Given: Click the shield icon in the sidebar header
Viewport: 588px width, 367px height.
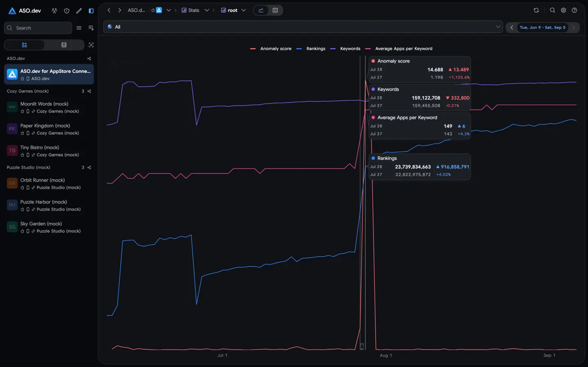Looking at the screenshot, I should (67, 11).
